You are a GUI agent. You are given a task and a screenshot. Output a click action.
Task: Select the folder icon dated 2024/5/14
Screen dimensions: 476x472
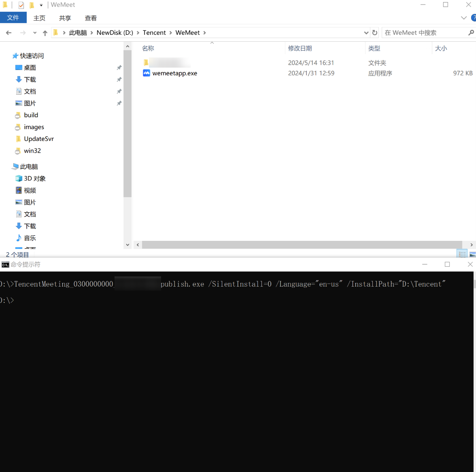click(x=146, y=62)
